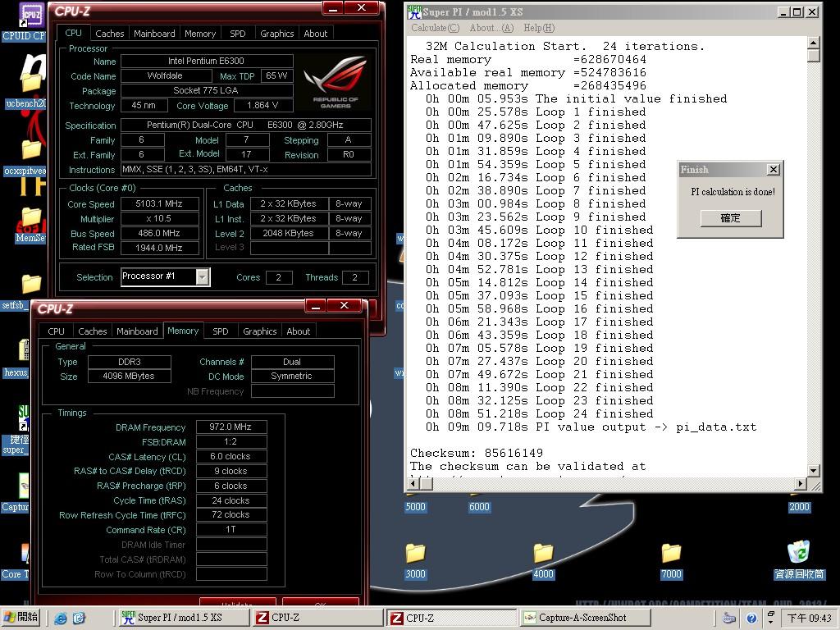840x630 pixels.
Task: Click Super PI horizontal scrollbar left arrow
Action: pyautogui.click(x=413, y=484)
